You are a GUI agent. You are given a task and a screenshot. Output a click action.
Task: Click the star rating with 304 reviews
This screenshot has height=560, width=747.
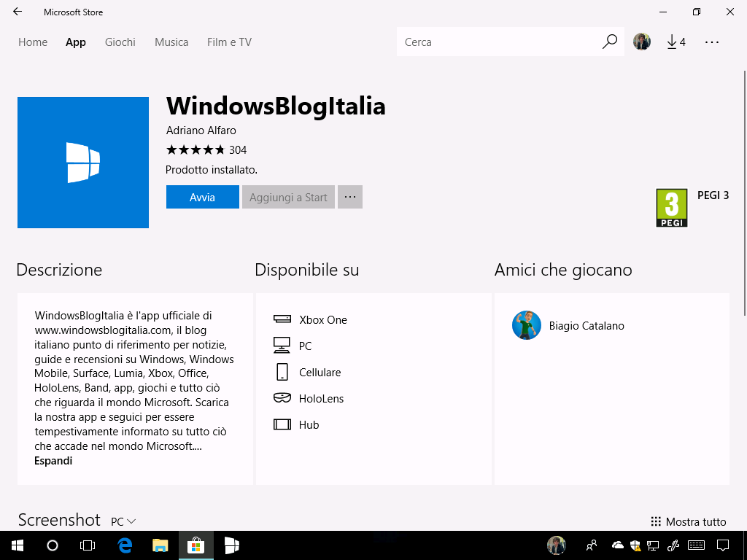(x=206, y=150)
